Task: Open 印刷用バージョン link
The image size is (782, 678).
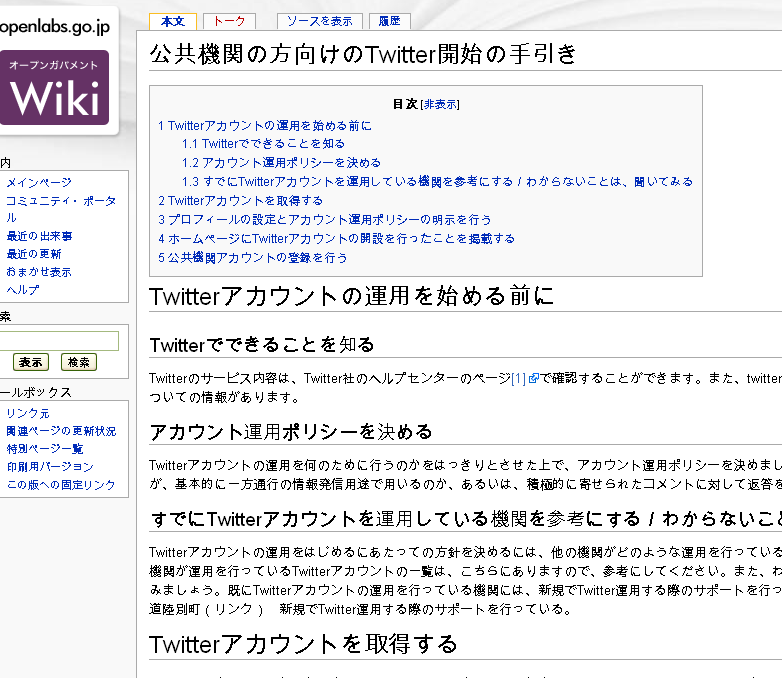Action: click(50, 467)
